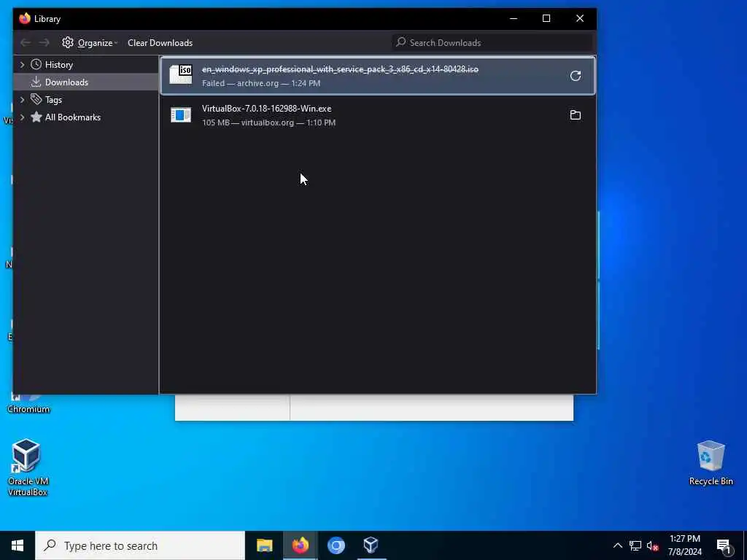Viewport: 747px width, 560px height.
Task: Open the Windows Start menu
Action: [x=18, y=545]
